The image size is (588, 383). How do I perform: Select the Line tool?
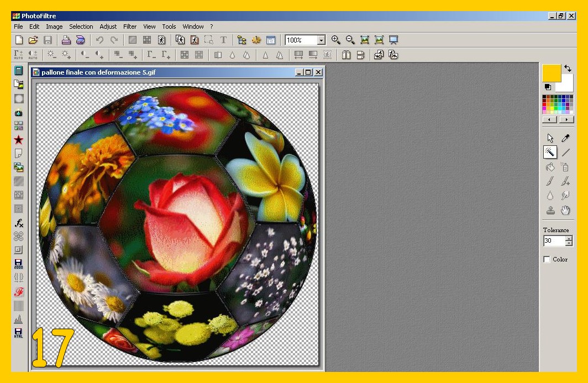coord(565,153)
